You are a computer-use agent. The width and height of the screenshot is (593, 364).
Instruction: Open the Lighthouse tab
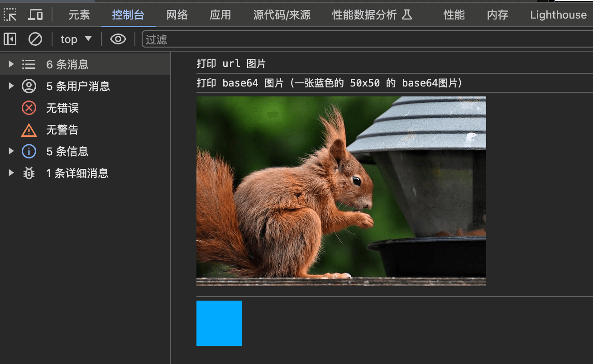coord(558,15)
